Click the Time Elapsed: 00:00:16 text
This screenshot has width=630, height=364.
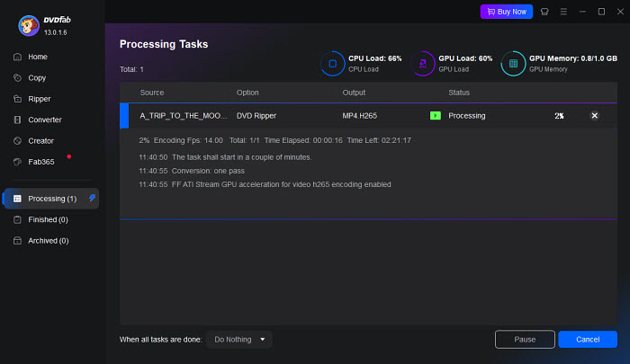303,140
